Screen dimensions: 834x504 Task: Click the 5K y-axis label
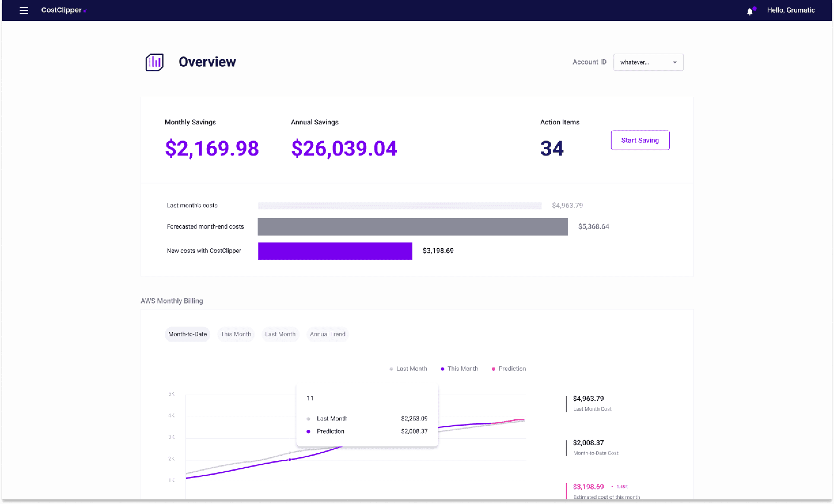(x=171, y=394)
